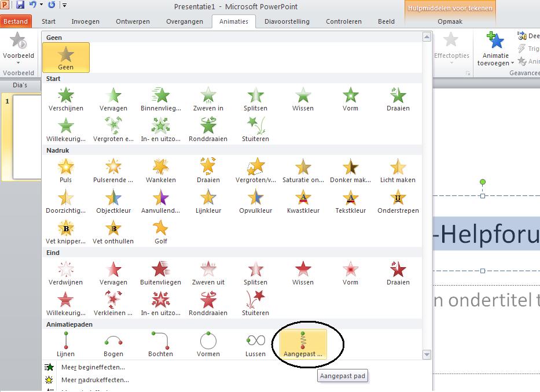
Task: Select the Verkleinen en draaien exit effect
Action: pos(113,304)
